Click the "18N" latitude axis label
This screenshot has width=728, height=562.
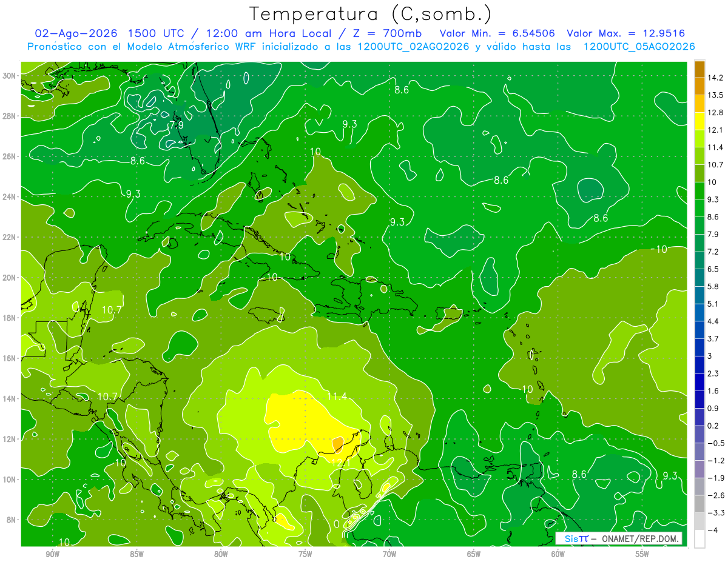[x=9, y=318]
